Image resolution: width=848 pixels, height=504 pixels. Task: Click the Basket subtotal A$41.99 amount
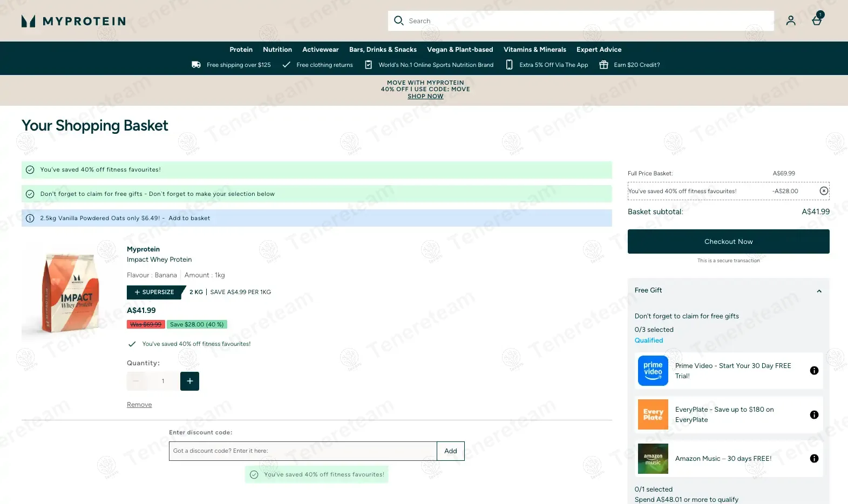pos(816,212)
